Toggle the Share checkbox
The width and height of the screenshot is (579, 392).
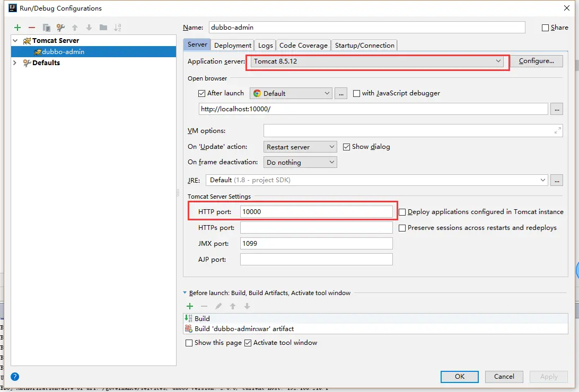545,28
